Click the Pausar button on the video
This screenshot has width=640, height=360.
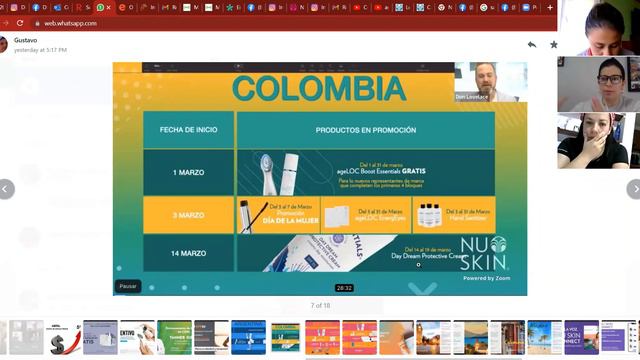128,286
